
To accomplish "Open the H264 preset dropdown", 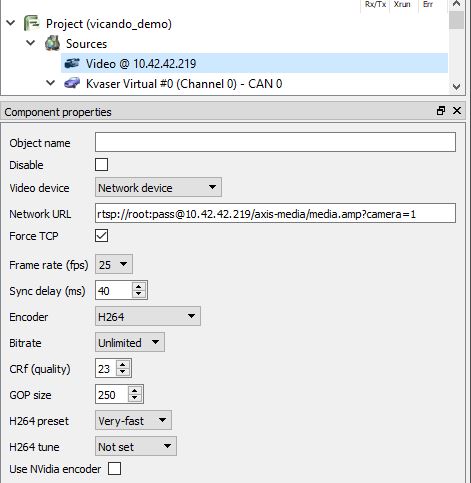I will [x=133, y=420].
